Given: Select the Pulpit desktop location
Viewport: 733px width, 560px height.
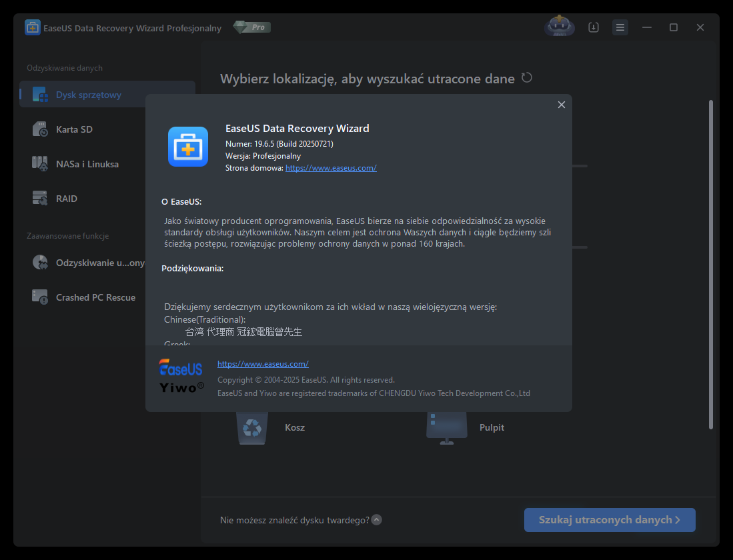Looking at the screenshot, I should (466, 427).
